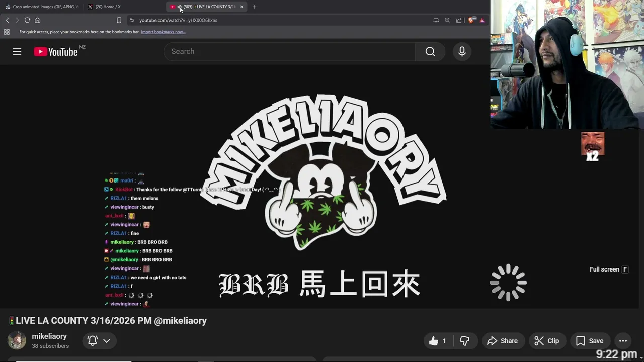Focus the YouTube Search field
The width and height of the screenshot is (644, 362).
[x=289, y=51]
